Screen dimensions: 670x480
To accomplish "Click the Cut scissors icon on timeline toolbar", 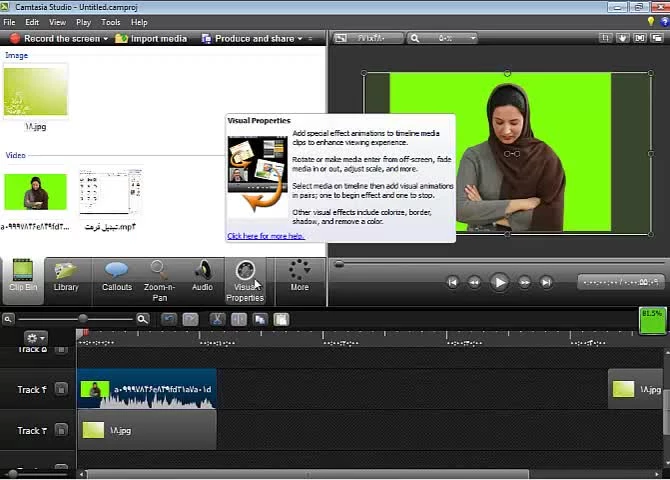I will click(217, 319).
